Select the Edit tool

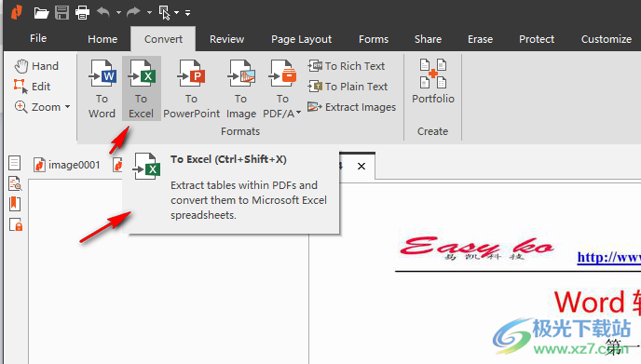[32, 87]
